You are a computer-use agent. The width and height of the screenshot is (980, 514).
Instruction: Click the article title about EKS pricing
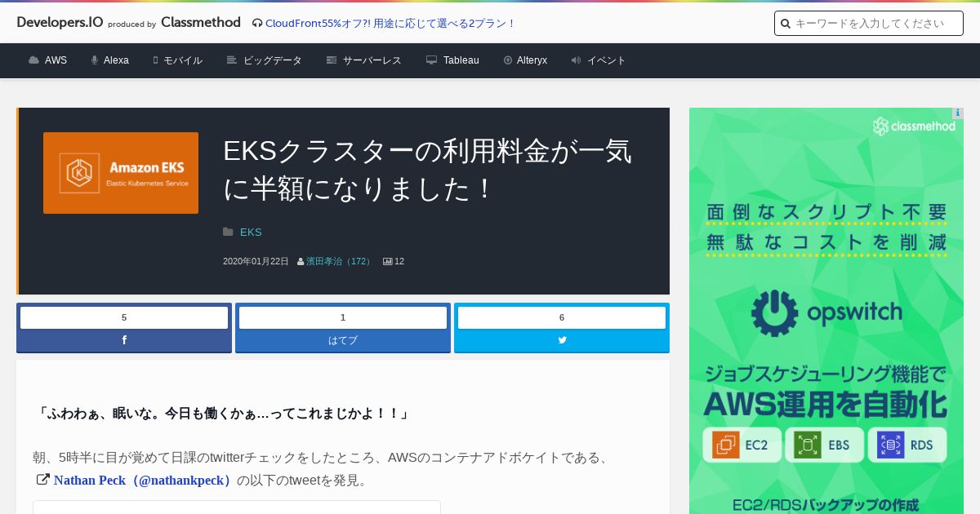tap(427, 170)
